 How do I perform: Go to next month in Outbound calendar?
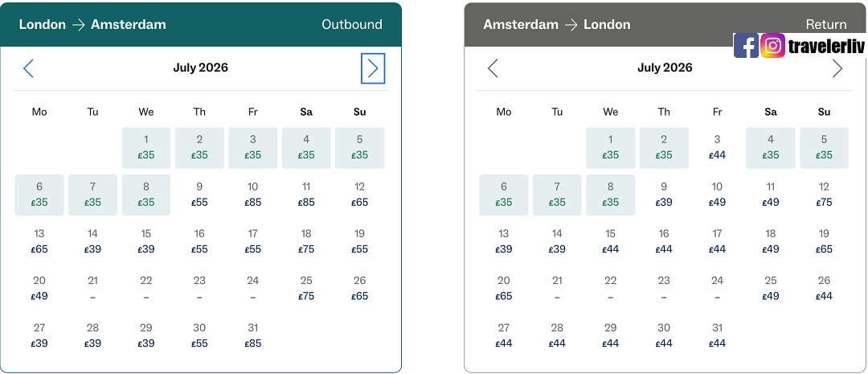373,68
